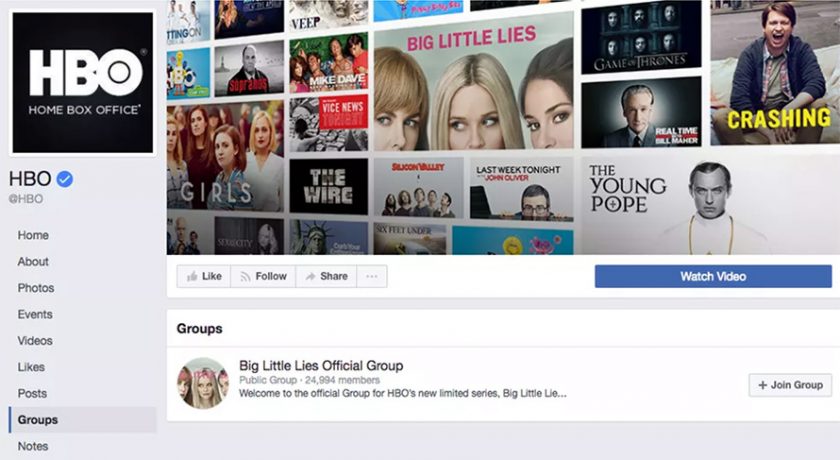The width and height of the screenshot is (840, 460).
Task: Click the Silicon Valley cover tile
Action: point(418,187)
